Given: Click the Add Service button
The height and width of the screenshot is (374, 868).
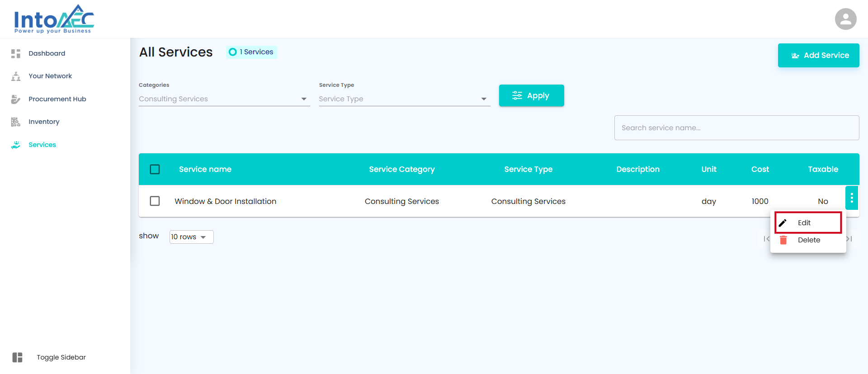Looking at the screenshot, I should point(818,55).
